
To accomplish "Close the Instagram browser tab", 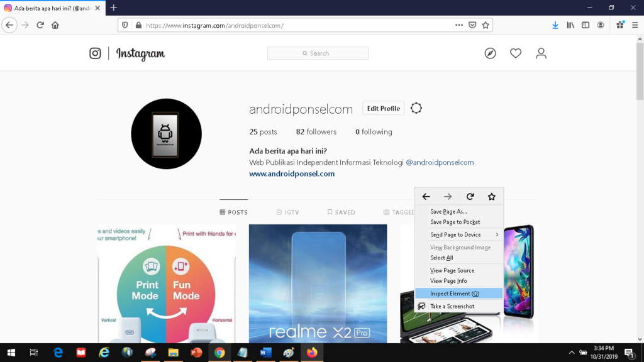I will pyautogui.click(x=97, y=8).
